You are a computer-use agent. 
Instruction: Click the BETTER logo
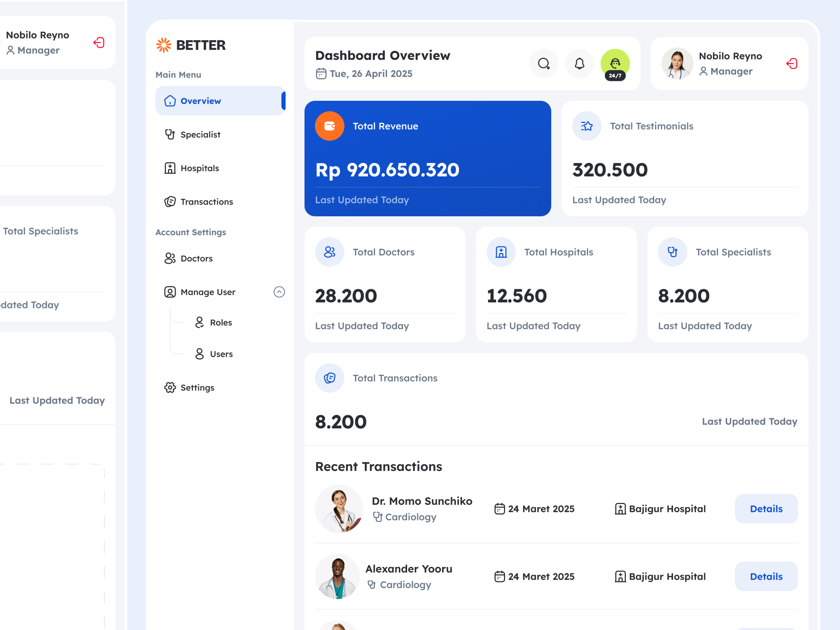191,45
